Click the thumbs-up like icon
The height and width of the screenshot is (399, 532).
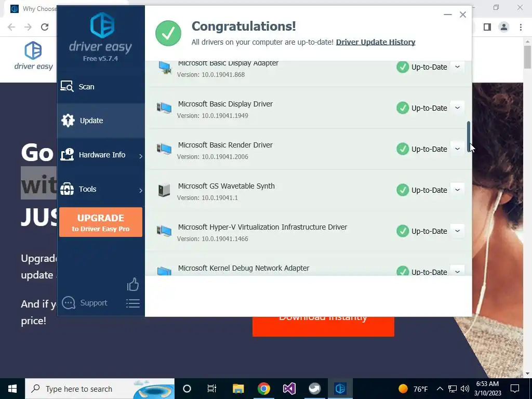[x=132, y=284]
